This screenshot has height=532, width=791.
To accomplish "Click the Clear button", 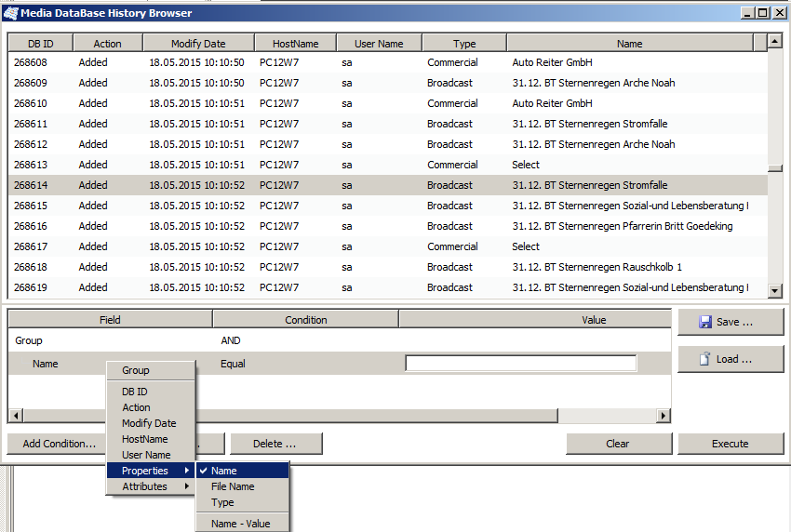I will pyautogui.click(x=619, y=444).
